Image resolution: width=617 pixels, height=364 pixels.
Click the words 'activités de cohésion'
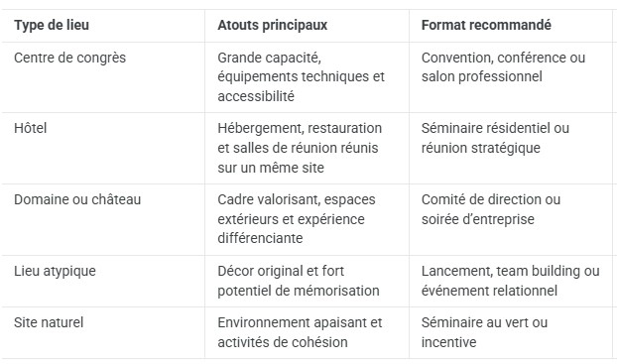point(283,342)
